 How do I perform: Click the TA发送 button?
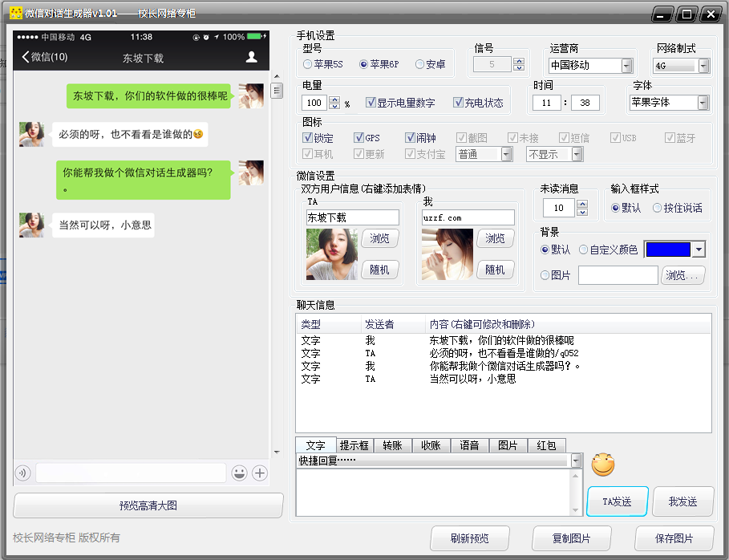coord(617,502)
